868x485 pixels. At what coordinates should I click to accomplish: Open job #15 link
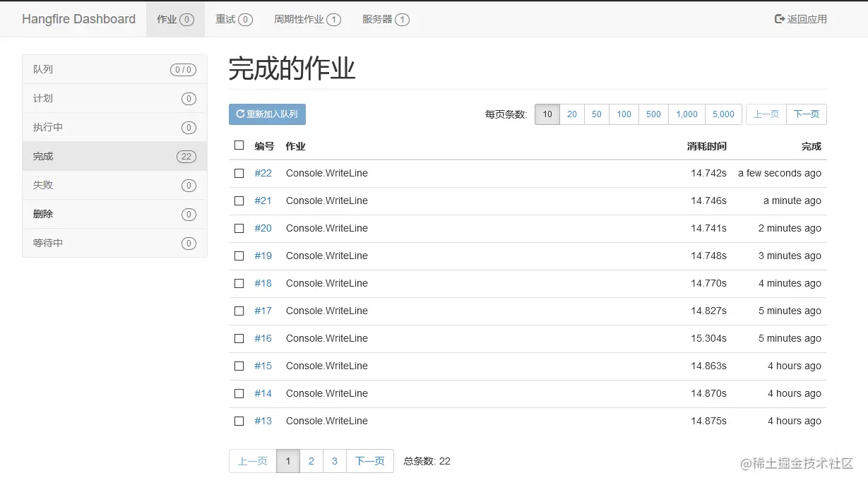(263, 366)
